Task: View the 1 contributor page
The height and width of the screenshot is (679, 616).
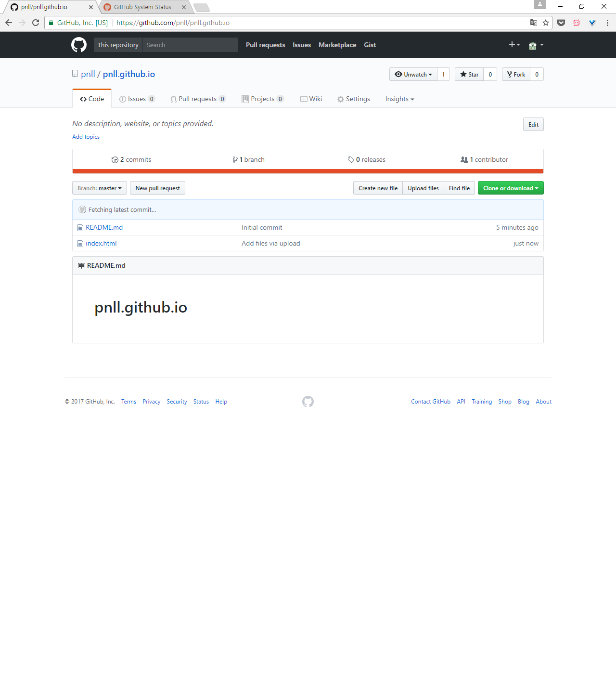Action: 484,159
